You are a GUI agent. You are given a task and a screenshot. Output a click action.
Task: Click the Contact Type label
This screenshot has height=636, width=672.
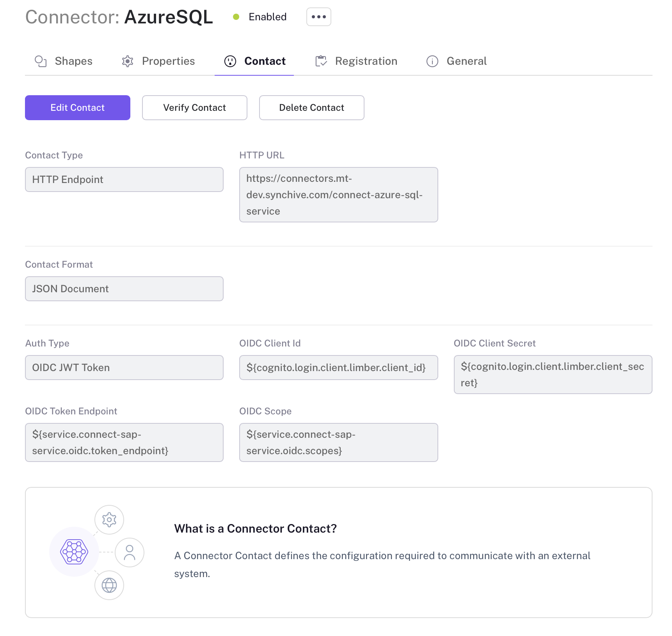tap(54, 155)
